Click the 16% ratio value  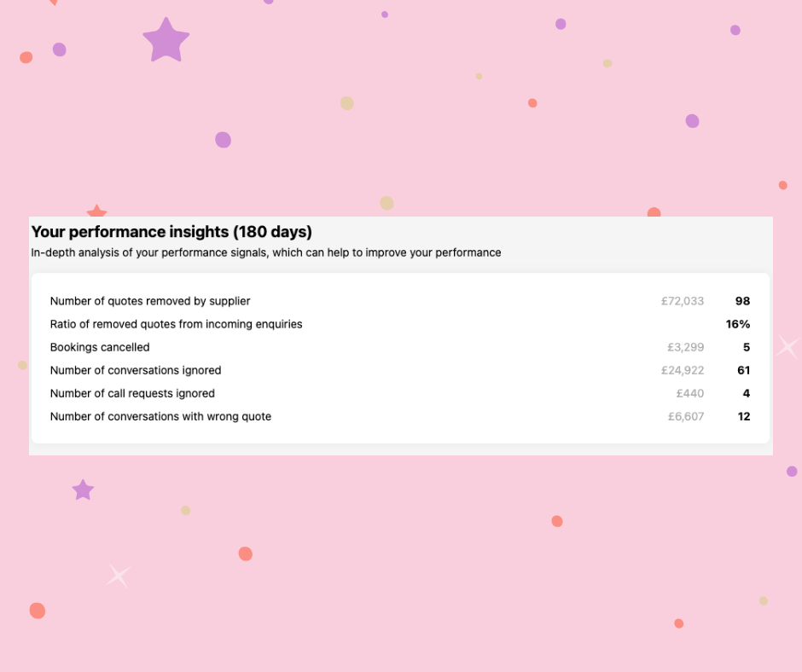coord(738,324)
